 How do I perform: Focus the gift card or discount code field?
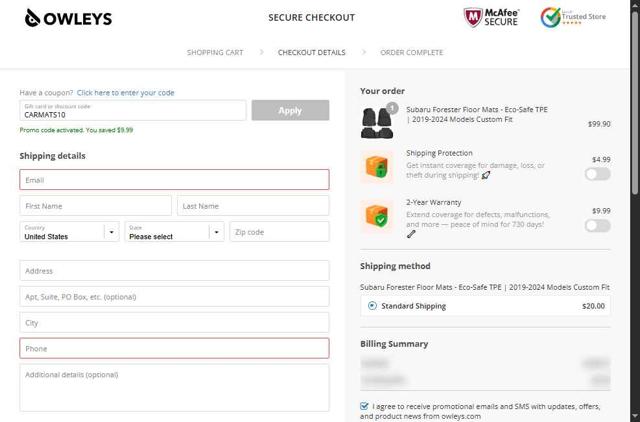tap(133, 111)
